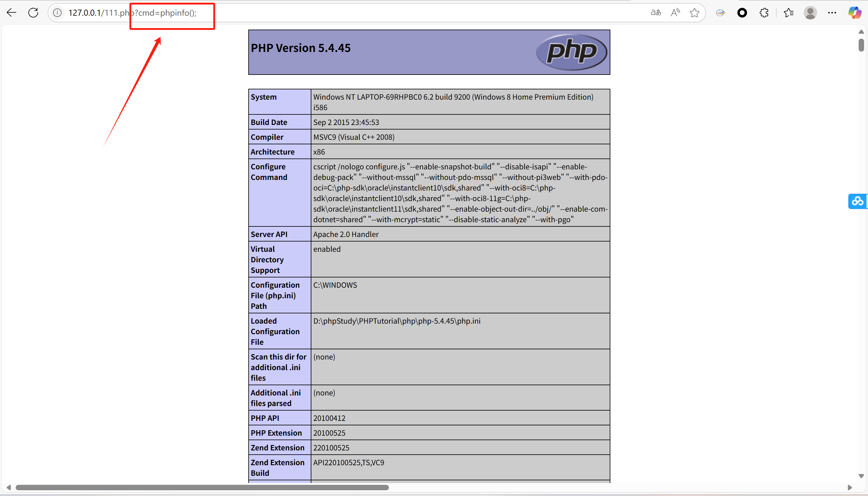Image resolution: width=868 pixels, height=496 pixels.
Task: Click the 'x86' architecture value
Action: (x=319, y=152)
